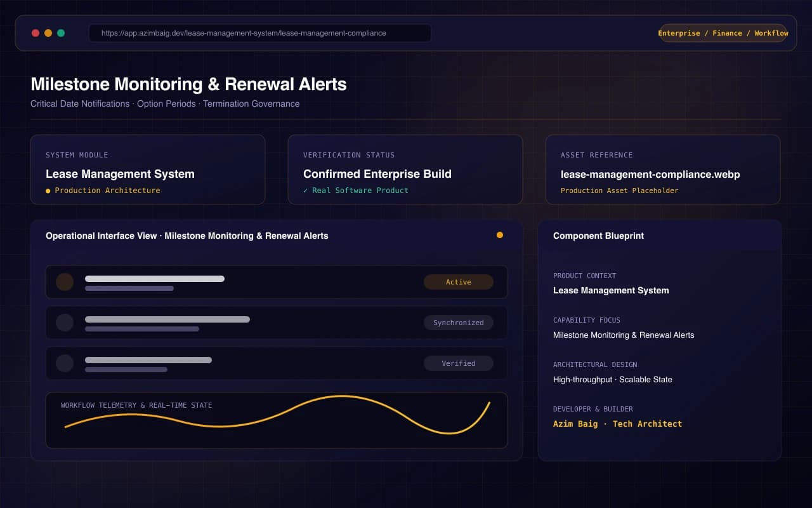Click the CAPABILITY FOCUS label
Viewport: 812px width, 508px height.
[587, 320]
